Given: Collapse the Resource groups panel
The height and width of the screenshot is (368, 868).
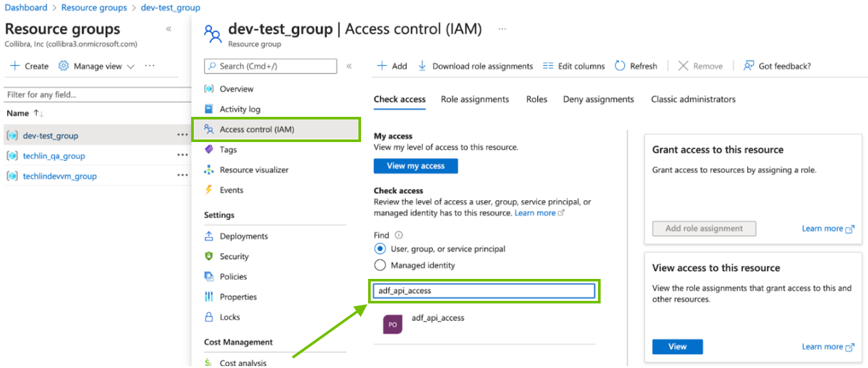Looking at the screenshot, I should [169, 29].
